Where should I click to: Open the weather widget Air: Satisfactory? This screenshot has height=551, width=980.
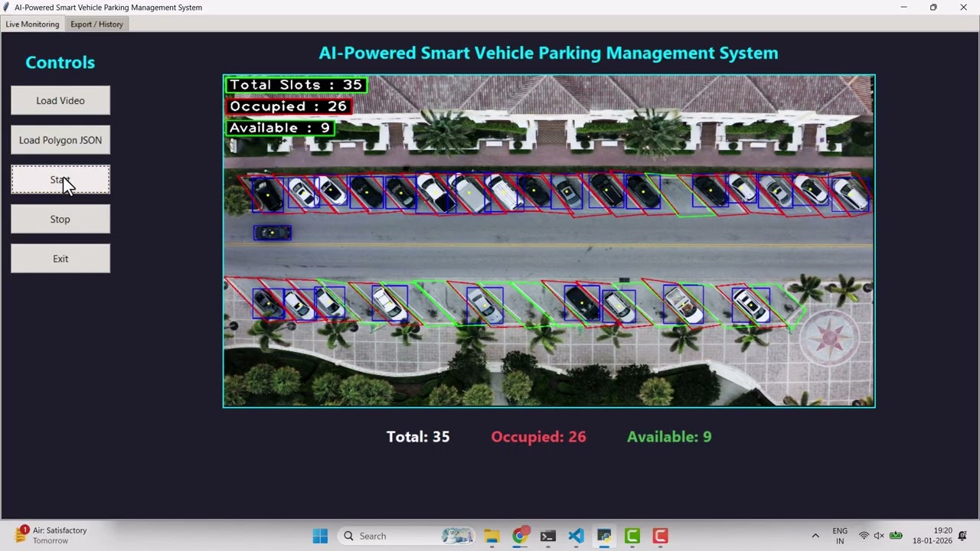click(51, 535)
